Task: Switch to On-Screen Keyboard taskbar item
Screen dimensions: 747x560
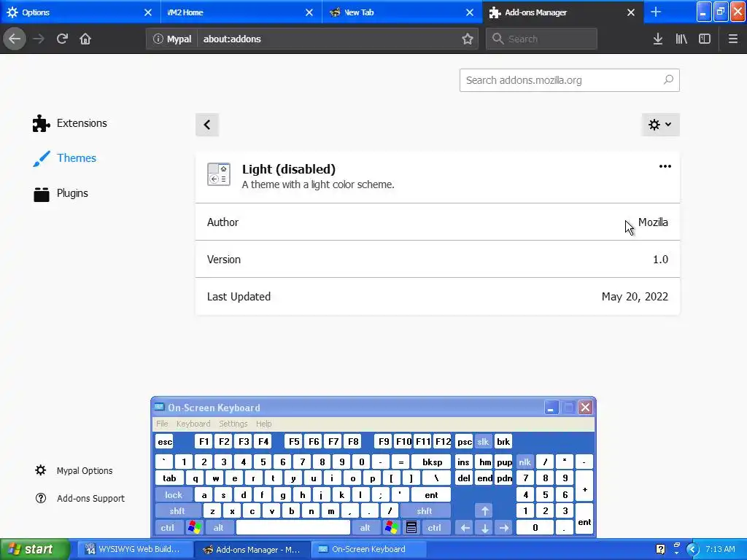Action: (368, 549)
